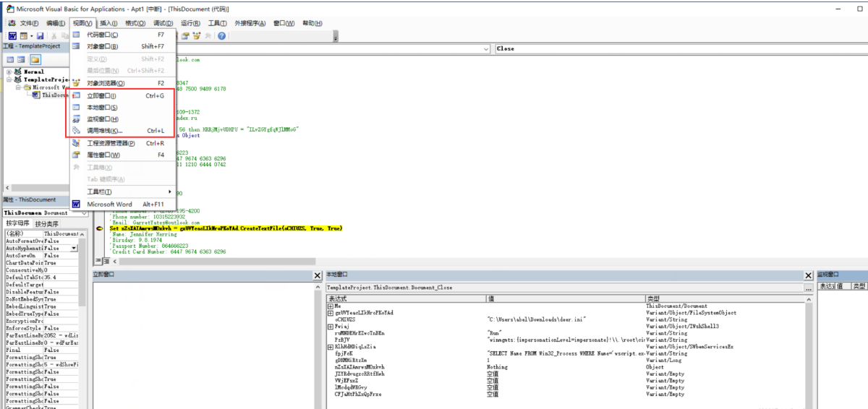The height and width of the screenshot is (409, 868).
Task: Open the 文件 menu
Action: tap(29, 23)
